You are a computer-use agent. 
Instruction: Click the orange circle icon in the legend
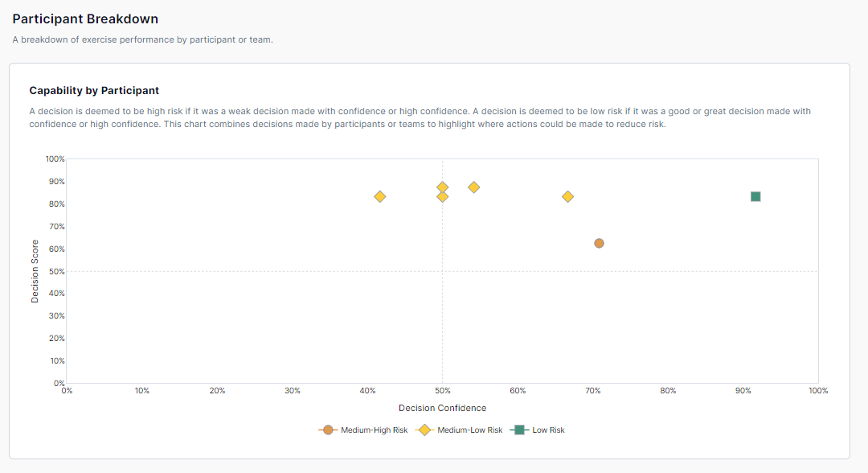pyautogui.click(x=328, y=430)
